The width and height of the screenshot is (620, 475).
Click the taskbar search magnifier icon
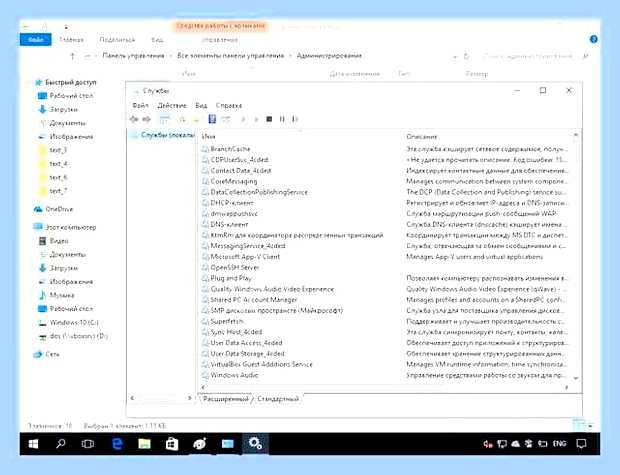pos(60,444)
